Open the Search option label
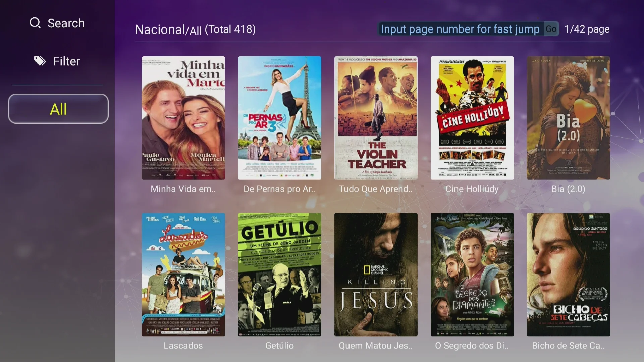The image size is (644, 362). coord(66,23)
